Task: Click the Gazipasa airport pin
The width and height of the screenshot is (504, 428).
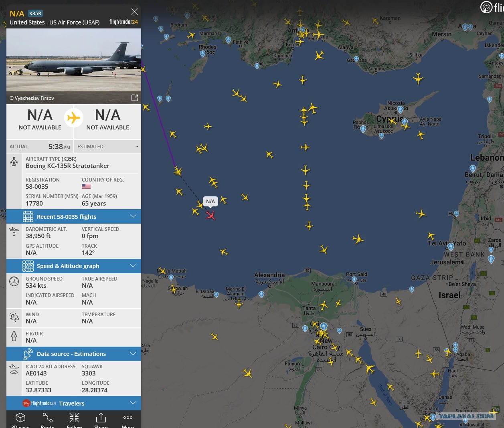Action: [356, 59]
